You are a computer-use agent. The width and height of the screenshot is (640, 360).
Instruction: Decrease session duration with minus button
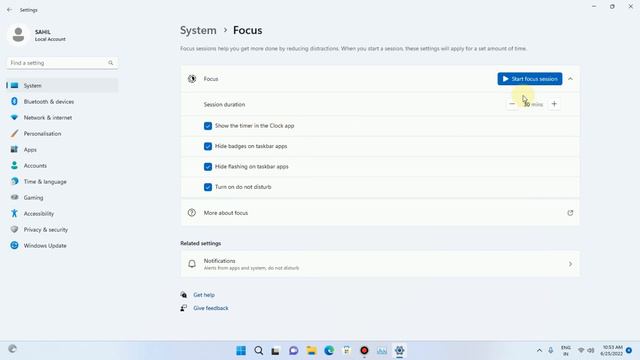tap(512, 104)
